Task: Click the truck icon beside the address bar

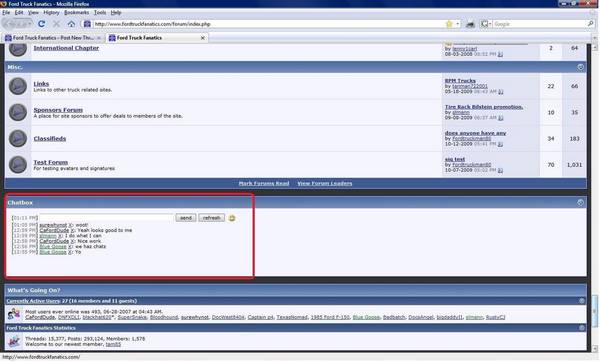Action: (x=470, y=24)
